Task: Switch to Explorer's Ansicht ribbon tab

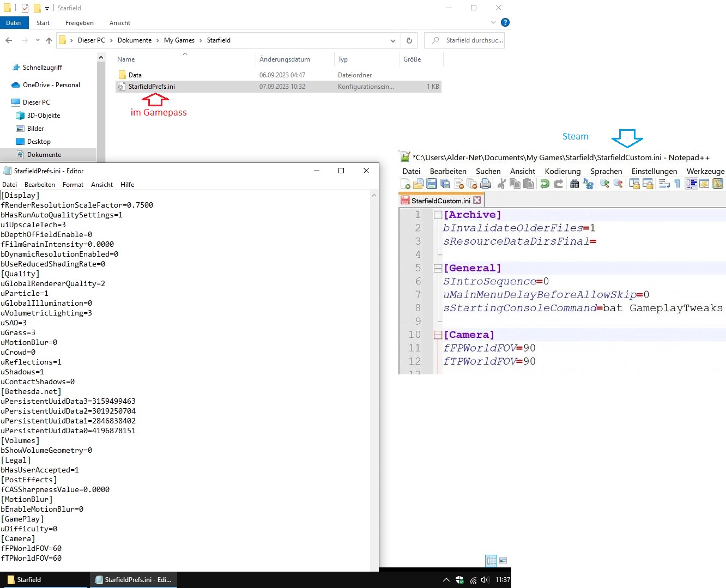Action: pyautogui.click(x=120, y=23)
